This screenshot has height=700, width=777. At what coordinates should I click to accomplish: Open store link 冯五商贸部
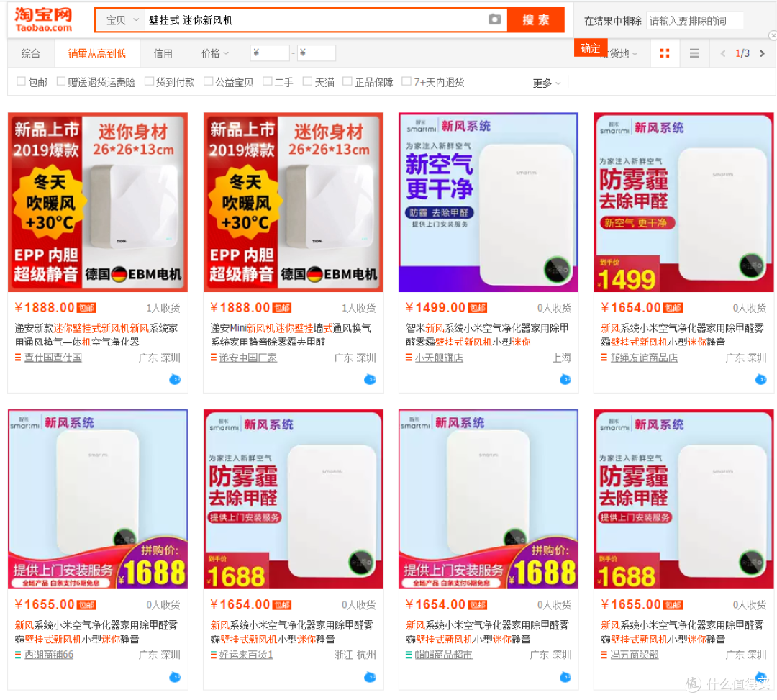click(635, 655)
